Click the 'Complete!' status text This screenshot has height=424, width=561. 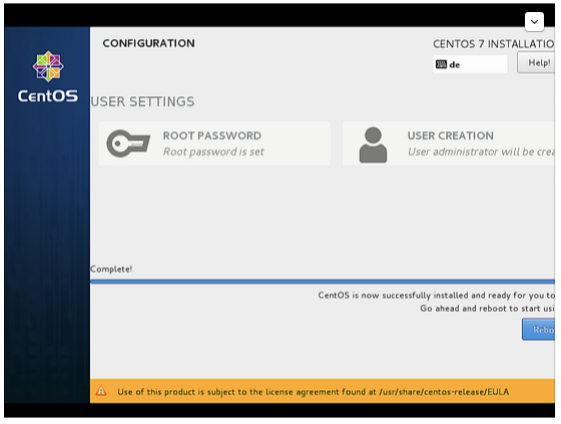coord(111,269)
